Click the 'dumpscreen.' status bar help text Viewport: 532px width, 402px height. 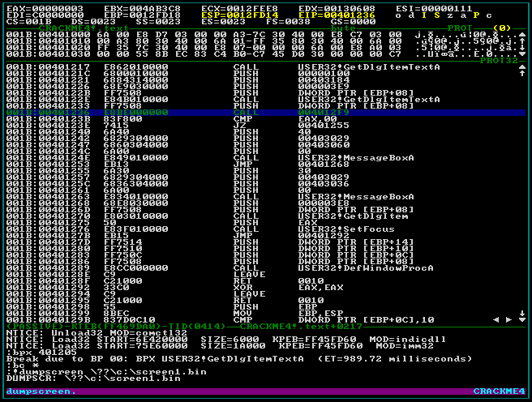click(x=41, y=391)
